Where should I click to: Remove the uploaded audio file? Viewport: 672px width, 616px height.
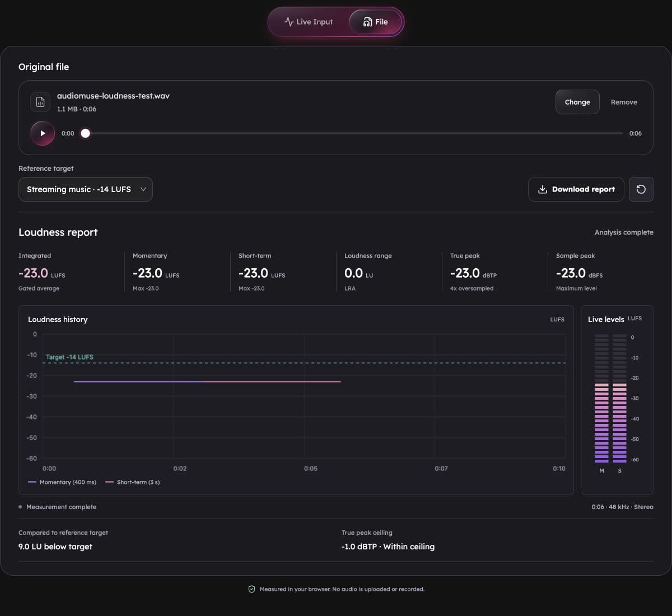pyautogui.click(x=624, y=102)
